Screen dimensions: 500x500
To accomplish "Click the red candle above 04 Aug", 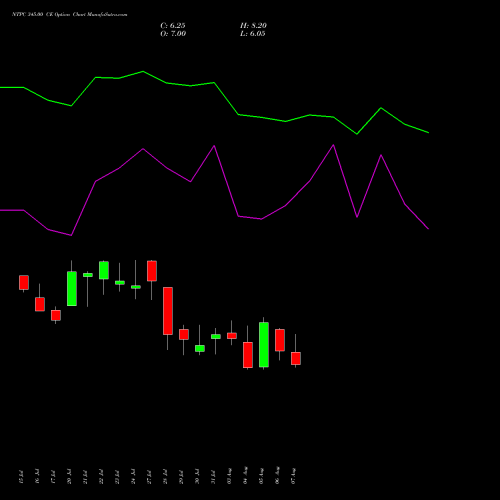I will (x=248, y=355).
